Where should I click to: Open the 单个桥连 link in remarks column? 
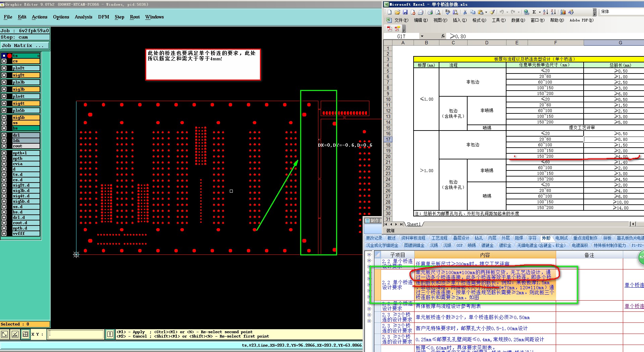(x=634, y=285)
